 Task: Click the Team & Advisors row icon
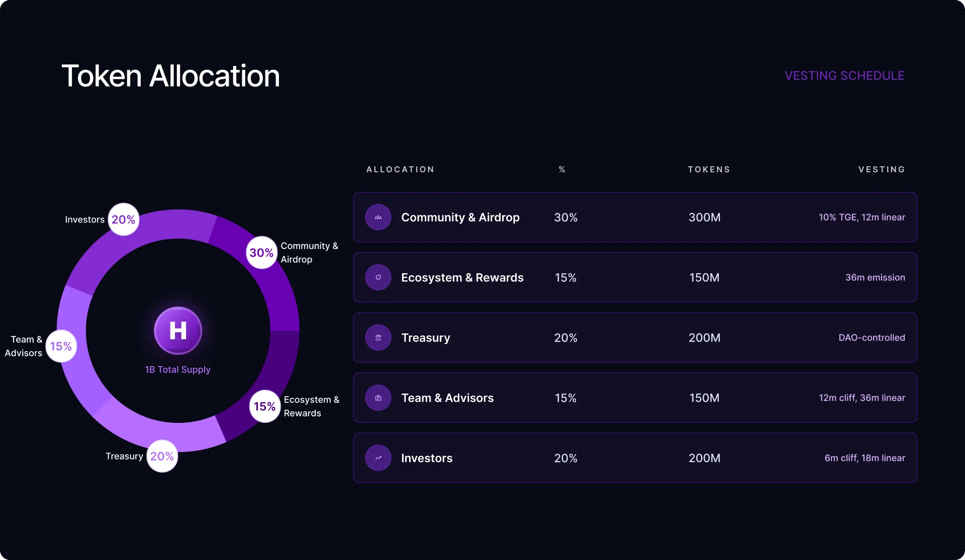tap(378, 398)
